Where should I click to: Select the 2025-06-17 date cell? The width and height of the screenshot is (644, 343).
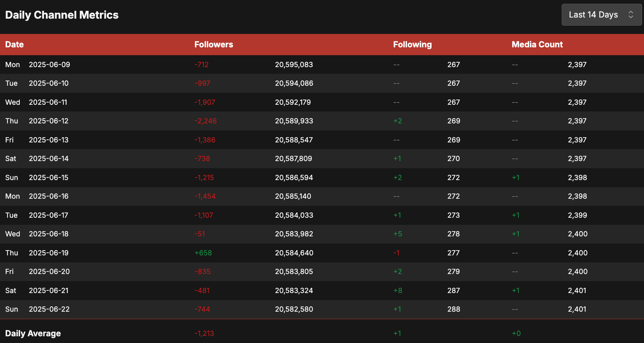coord(48,215)
